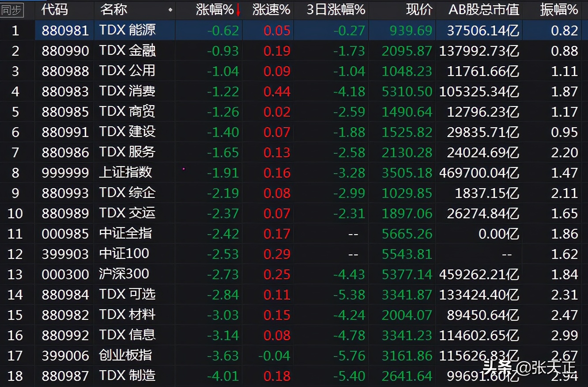
Task: Click the 0.44 speed value for TDX 消费
Action: pos(277,91)
